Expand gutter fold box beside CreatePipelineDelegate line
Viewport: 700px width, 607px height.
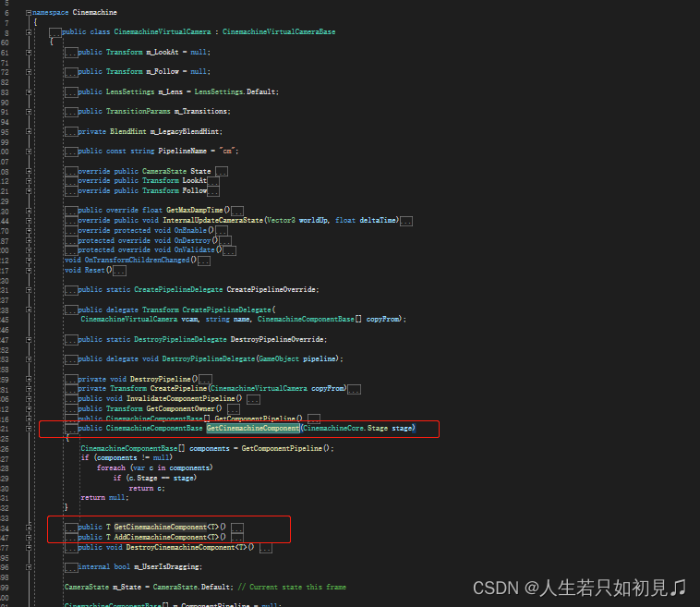[x=29, y=310]
